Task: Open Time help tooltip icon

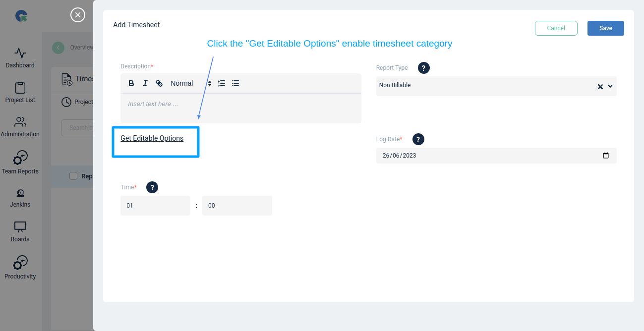Action: [153, 187]
